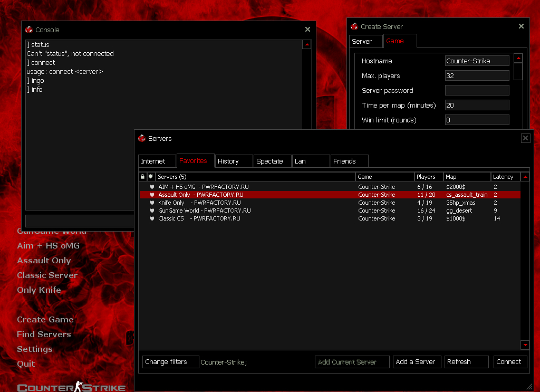Select Knife Only - PWRFACTORY.RU server

[x=330, y=203]
